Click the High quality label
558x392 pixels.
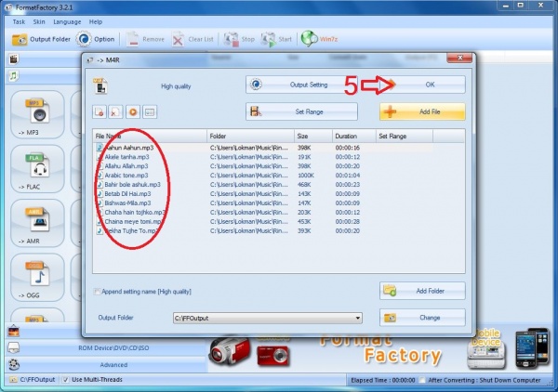tap(176, 86)
